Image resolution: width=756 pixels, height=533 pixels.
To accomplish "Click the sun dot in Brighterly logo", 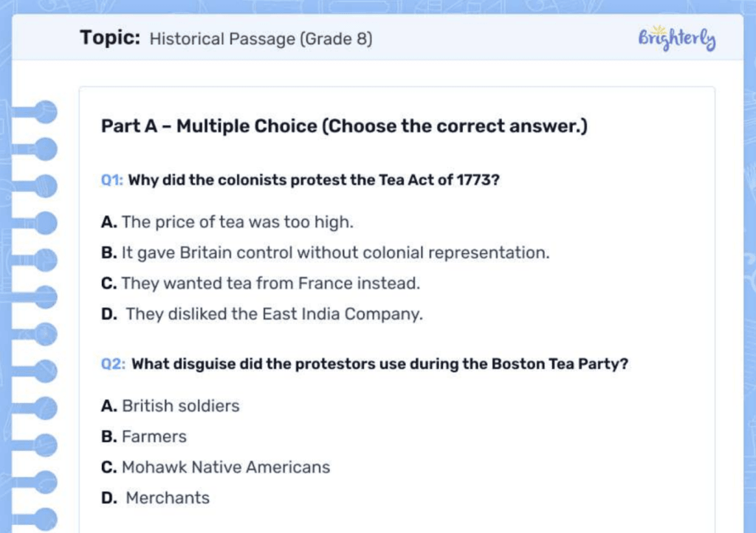I will (x=657, y=31).
